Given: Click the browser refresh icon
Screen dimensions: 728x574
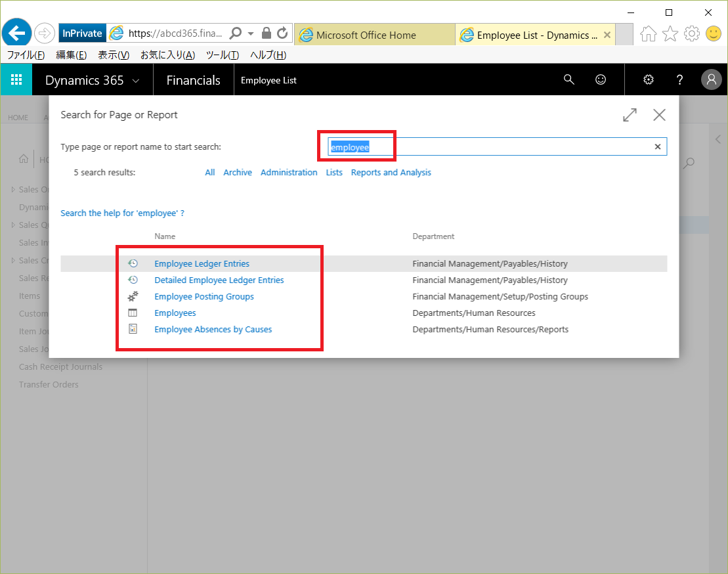Looking at the screenshot, I should click(x=282, y=33).
